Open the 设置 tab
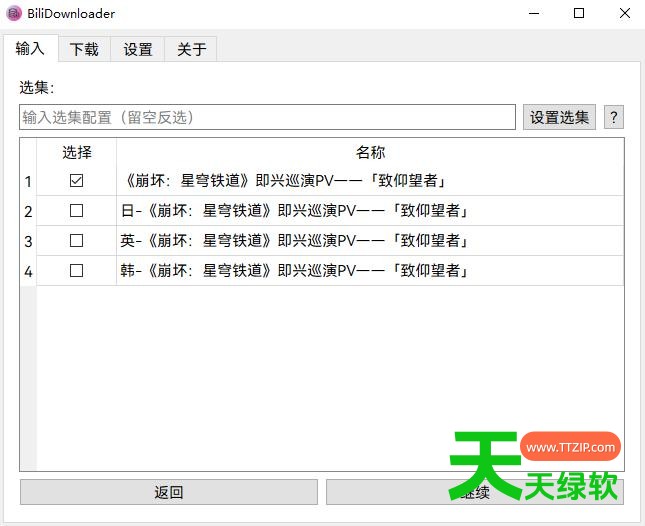Viewport: 645px width, 526px height. click(138, 49)
